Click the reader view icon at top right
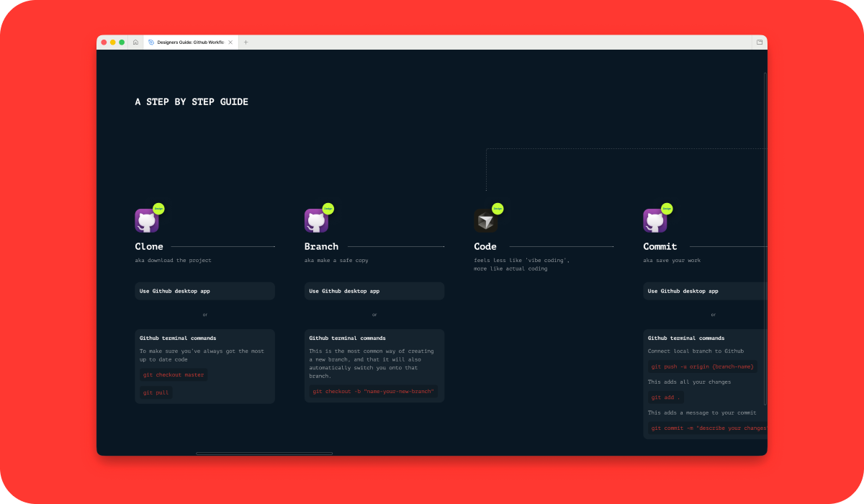Viewport: 864px width, 504px height. (759, 42)
